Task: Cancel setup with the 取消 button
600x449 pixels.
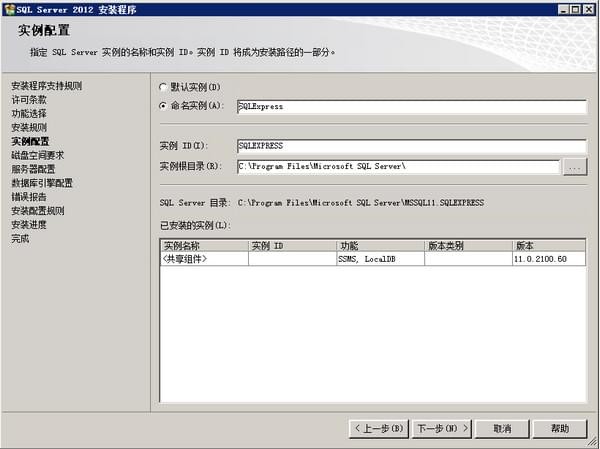Action: [502, 428]
